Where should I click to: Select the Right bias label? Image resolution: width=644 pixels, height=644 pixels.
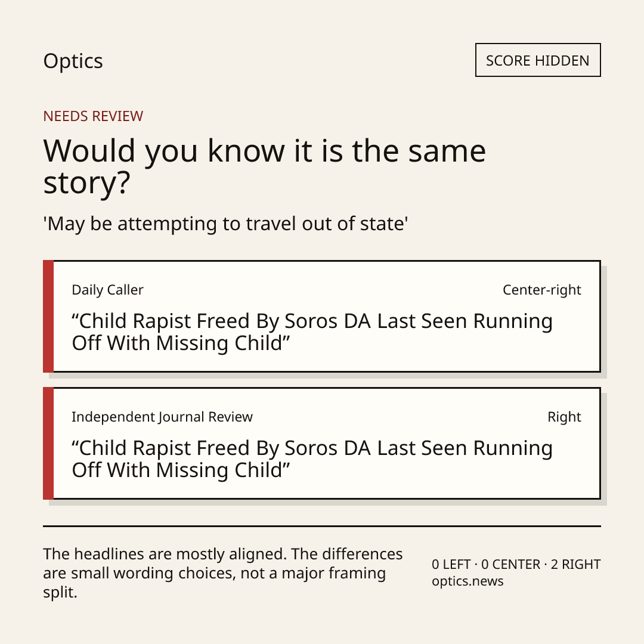pyautogui.click(x=564, y=417)
